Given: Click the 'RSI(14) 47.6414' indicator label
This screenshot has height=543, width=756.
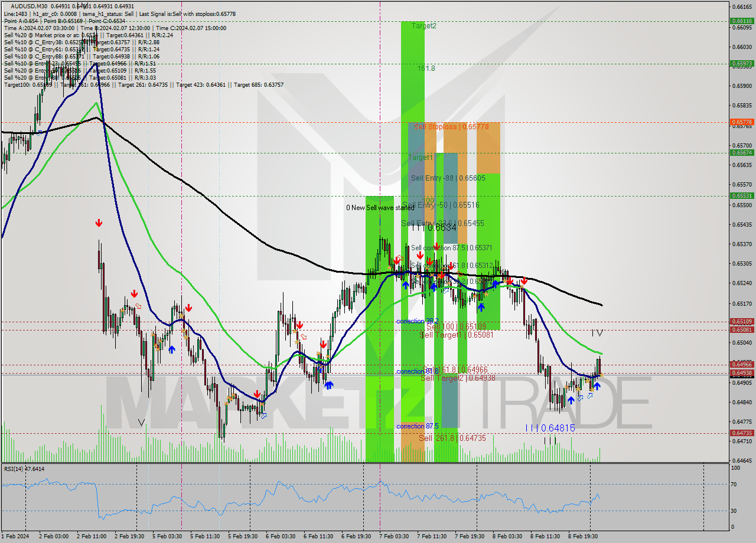Looking at the screenshot, I should (24, 469).
